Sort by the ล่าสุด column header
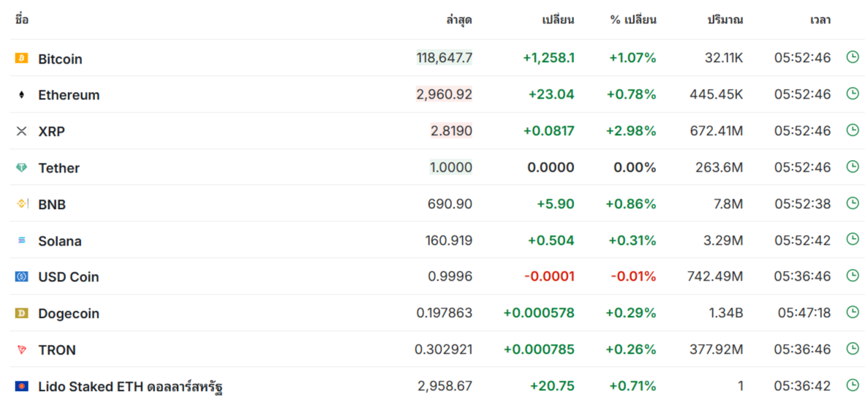 tap(459, 20)
